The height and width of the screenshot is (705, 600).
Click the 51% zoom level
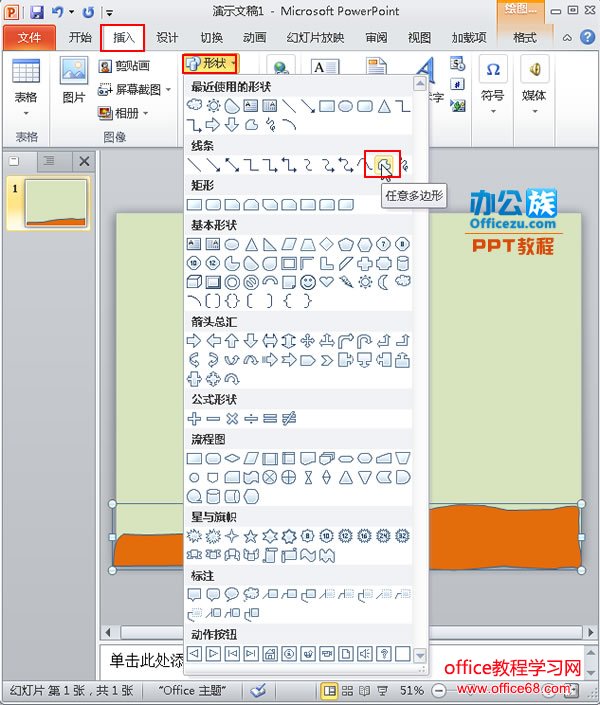411,690
